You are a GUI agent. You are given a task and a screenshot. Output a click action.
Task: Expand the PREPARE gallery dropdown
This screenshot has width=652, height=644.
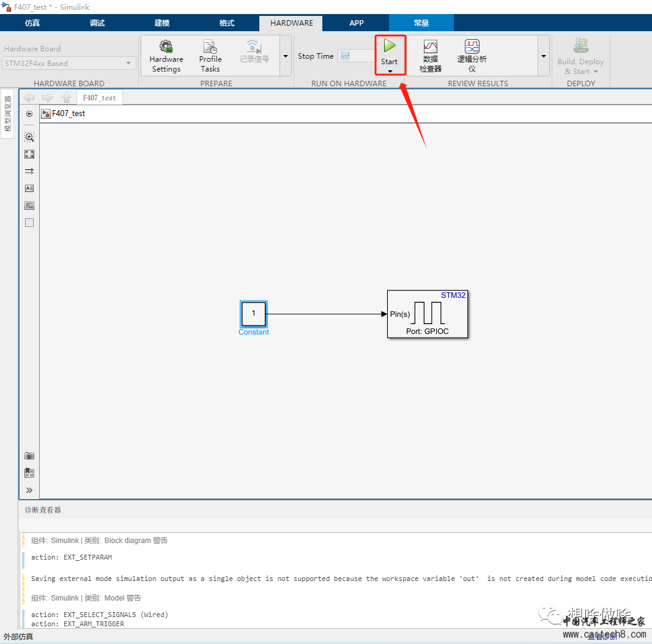click(286, 56)
